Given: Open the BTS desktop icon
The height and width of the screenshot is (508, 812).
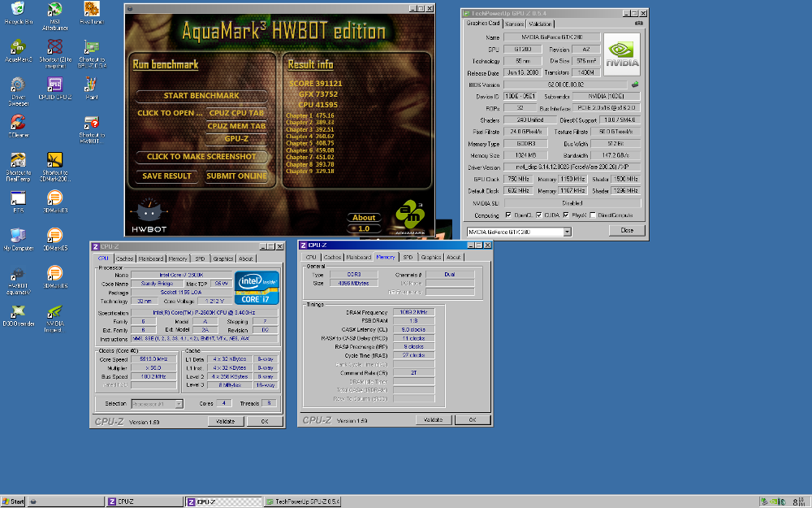Looking at the screenshot, I should pos(18,202).
